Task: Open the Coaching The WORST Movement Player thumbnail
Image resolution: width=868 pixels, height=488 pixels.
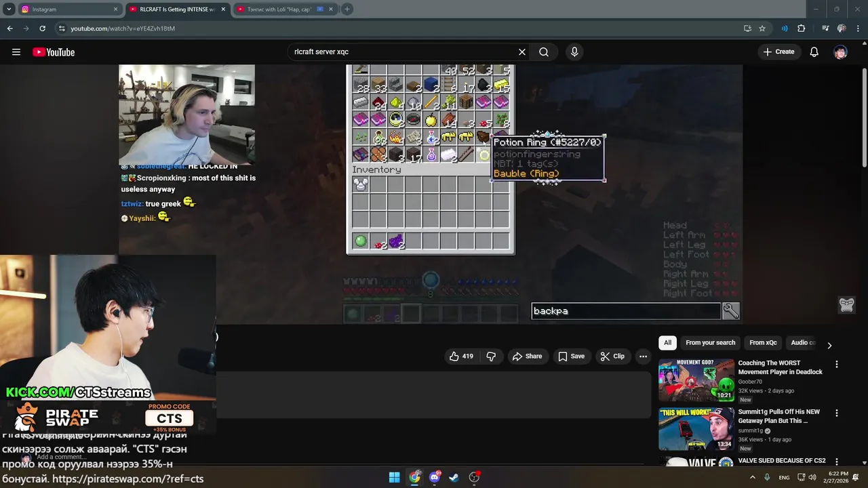Action: point(696,380)
